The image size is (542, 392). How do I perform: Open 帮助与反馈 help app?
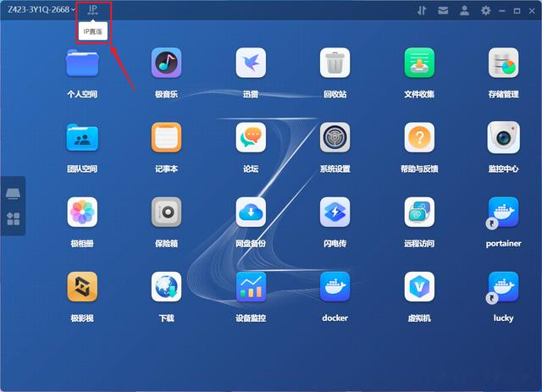pyautogui.click(x=419, y=137)
